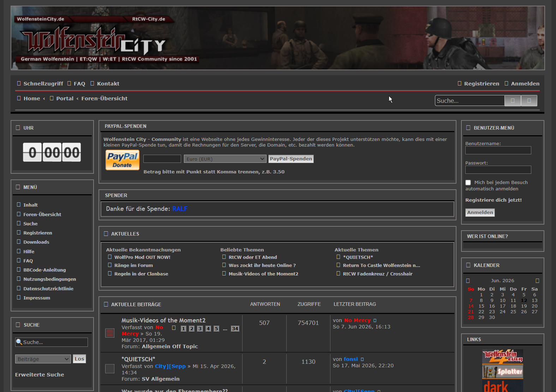
Task: Click the icon beside the KALENDER heading
Action: coord(468,265)
